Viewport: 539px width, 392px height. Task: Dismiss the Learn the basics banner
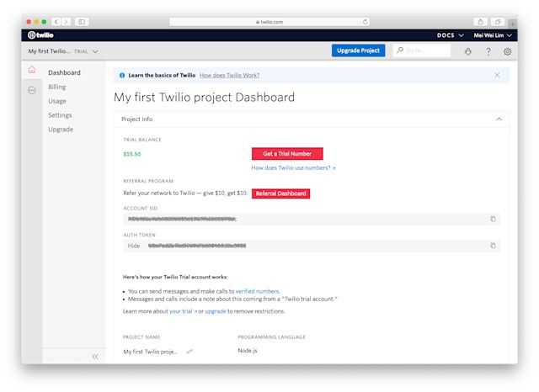(x=497, y=75)
